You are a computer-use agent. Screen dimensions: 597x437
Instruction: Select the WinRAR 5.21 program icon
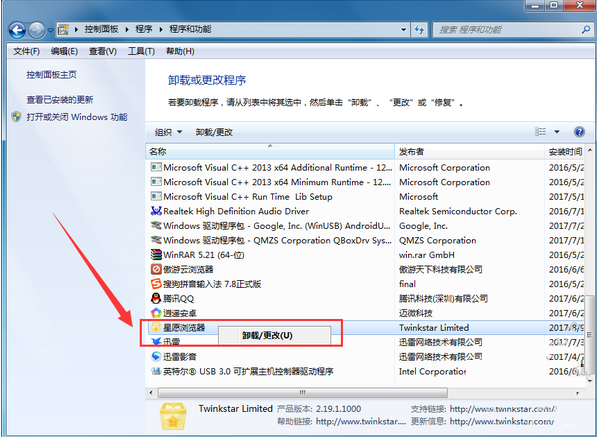tap(156, 255)
